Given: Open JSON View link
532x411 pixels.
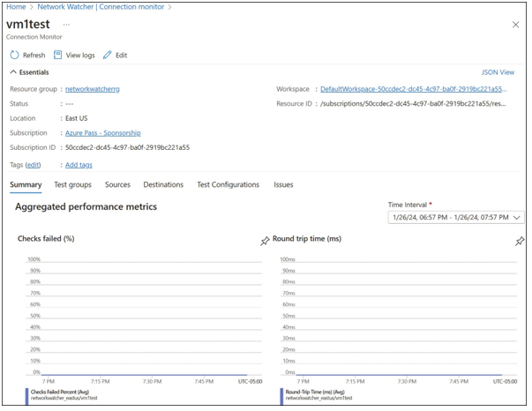Looking at the screenshot, I should [x=498, y=72].
